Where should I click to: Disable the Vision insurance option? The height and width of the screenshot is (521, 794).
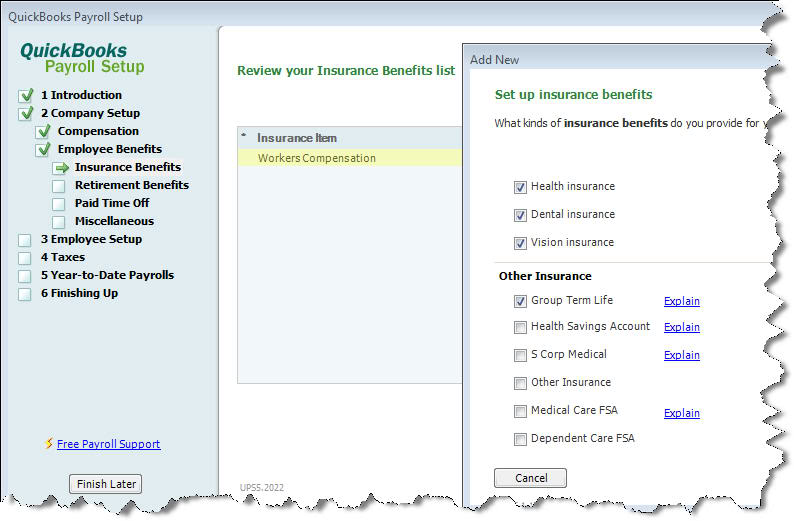(x=520, y=243)
